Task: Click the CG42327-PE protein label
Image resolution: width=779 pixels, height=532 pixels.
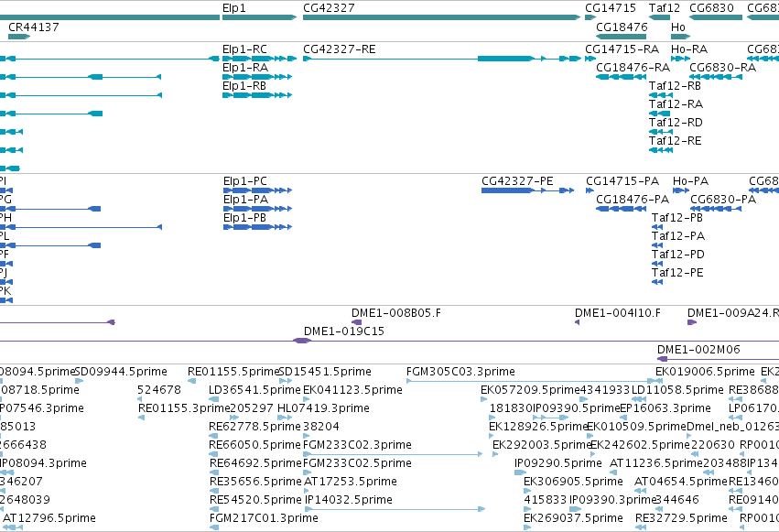Action: pos(517,180)
